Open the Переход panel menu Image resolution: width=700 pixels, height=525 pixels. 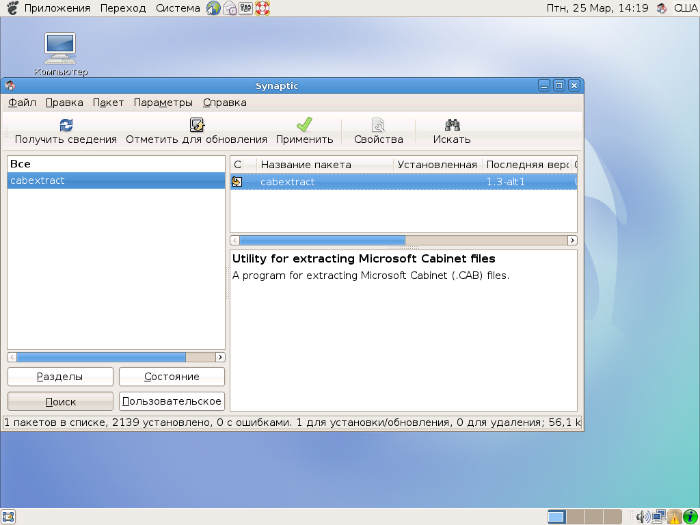click(123, 8)
